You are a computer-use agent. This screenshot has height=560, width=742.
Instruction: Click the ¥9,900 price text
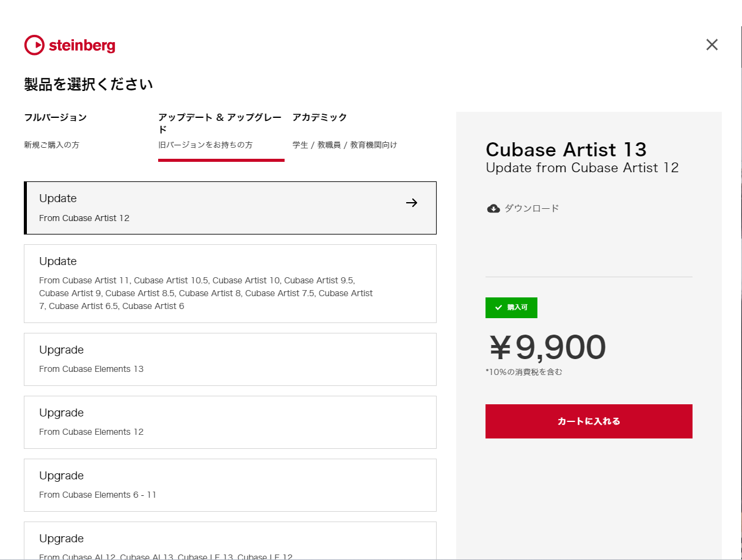pos(547,347)
